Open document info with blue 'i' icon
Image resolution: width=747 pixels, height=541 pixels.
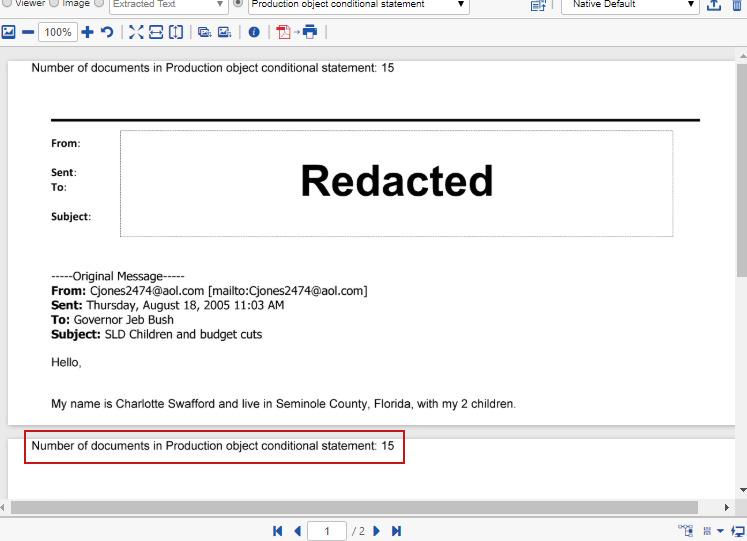(254, 32)
